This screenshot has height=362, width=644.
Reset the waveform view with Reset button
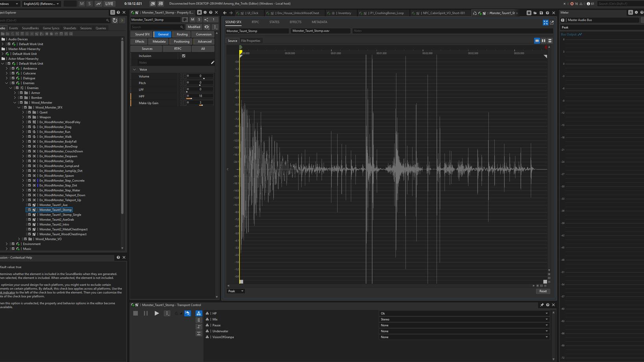click(x=543, y=291)
